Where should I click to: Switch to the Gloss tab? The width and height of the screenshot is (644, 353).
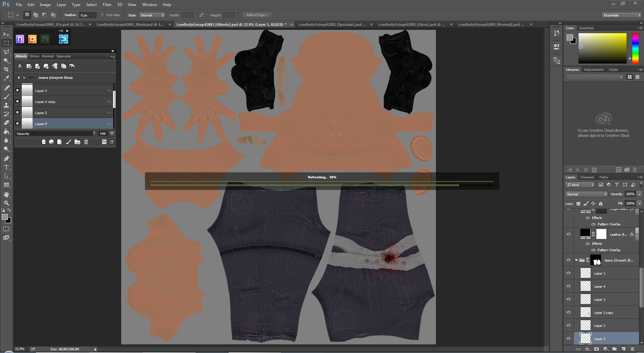point(34,56)
